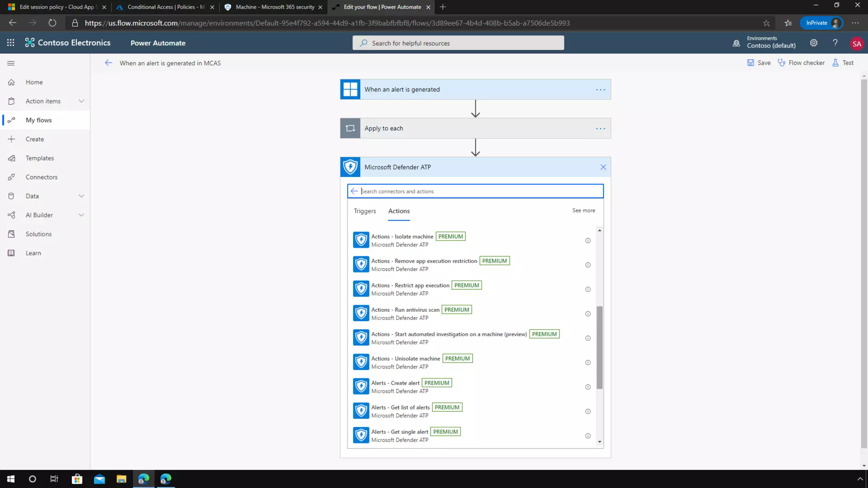The height and width of the screenshot is (488, 868).
Task: Open My flows in the sidebar
Action: click(45, 120)
